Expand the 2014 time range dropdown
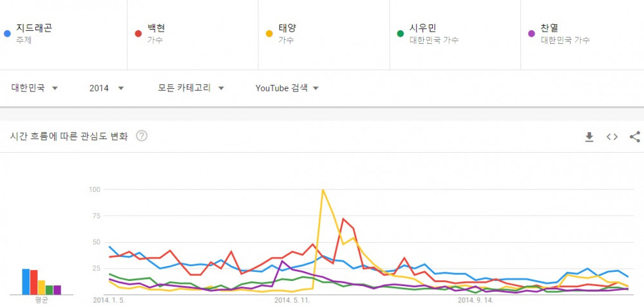644x306 pixels. tap(106, 88)
